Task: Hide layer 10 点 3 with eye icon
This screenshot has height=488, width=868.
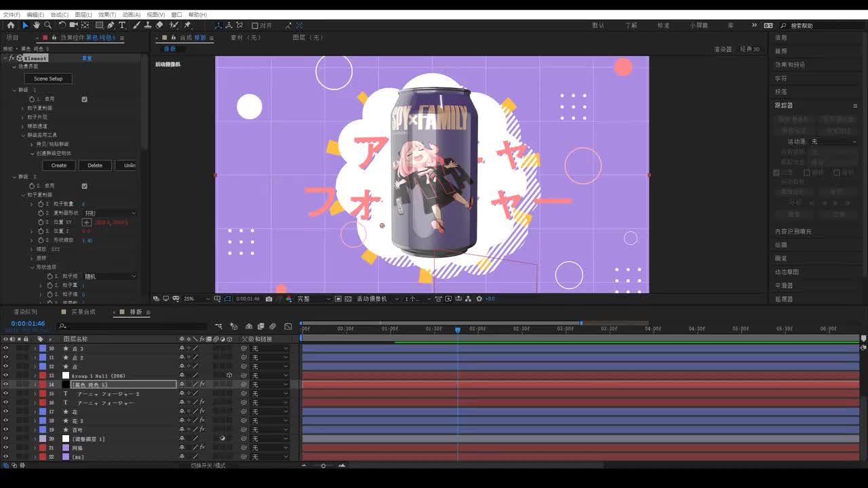Action: tap(5, 348)
